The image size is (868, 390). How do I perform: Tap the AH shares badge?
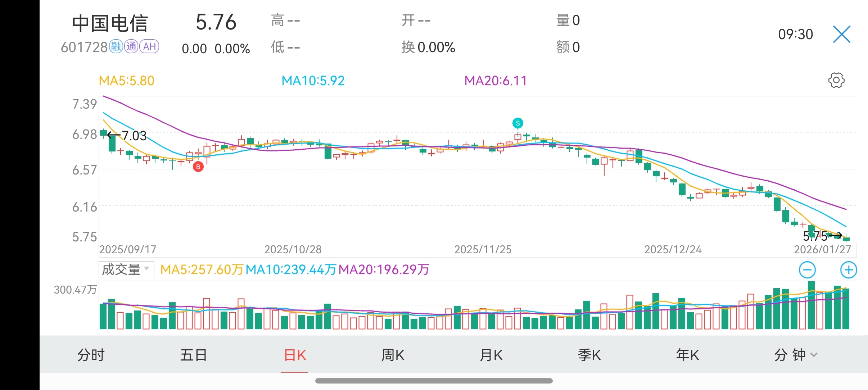coord(149,47)
